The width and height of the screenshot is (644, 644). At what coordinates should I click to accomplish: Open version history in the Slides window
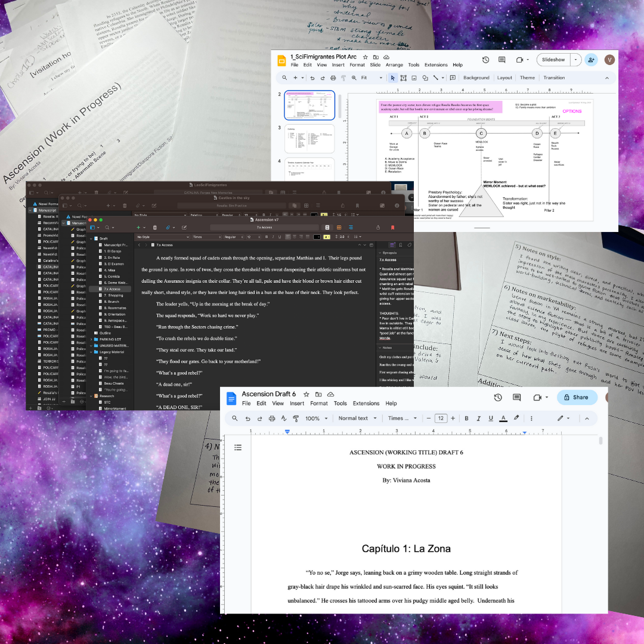click(485, 60)
